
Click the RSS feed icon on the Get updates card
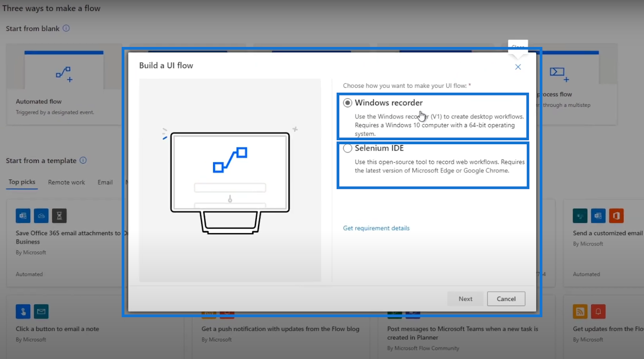[580, 311]
